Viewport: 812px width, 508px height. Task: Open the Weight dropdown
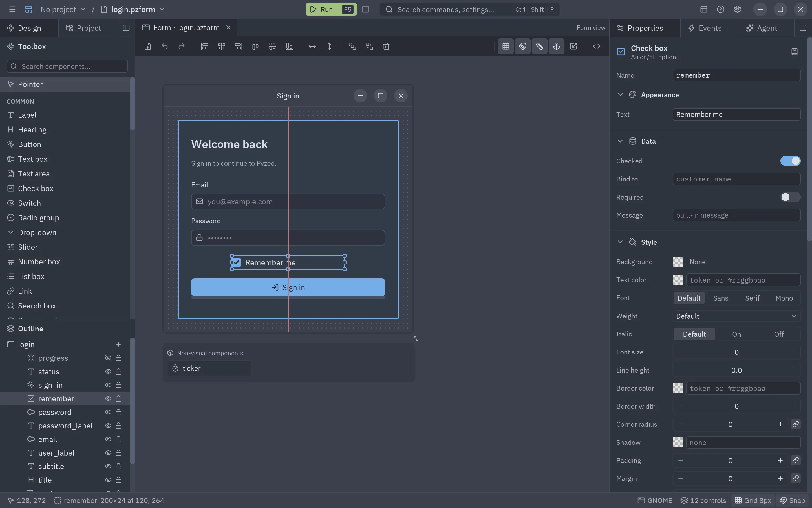736,316
